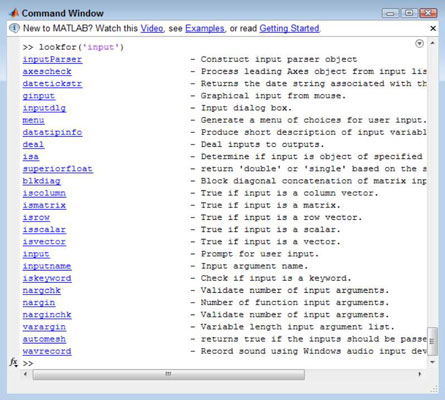Image resolution: width=445 pixels, height=400 pixels.
Task: Open the input function help link
Action: click(36, 254)
